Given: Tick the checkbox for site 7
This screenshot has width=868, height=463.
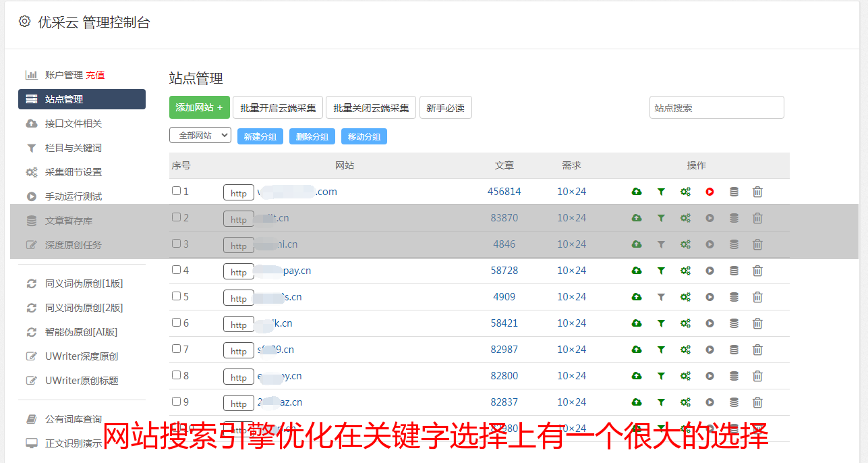Looking at the screenshot, I should (176, 349).
